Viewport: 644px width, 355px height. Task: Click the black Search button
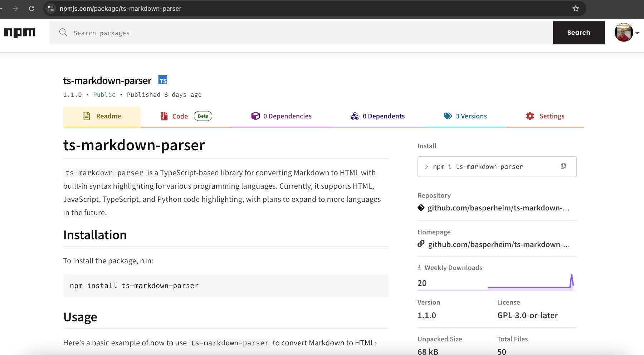pyautogui.click(x=579, y=33)
